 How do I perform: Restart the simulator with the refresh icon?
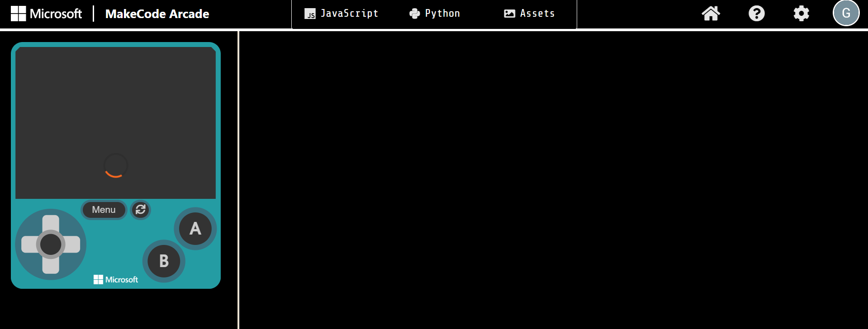(x=141, y=210)
